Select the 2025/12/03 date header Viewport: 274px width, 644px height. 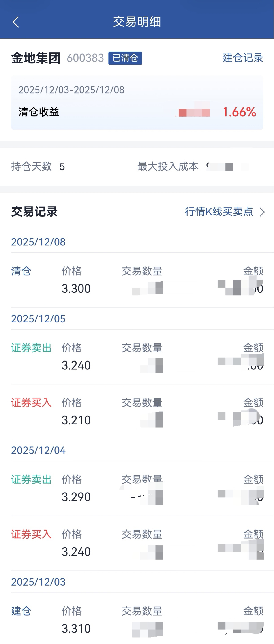[38, 582]
